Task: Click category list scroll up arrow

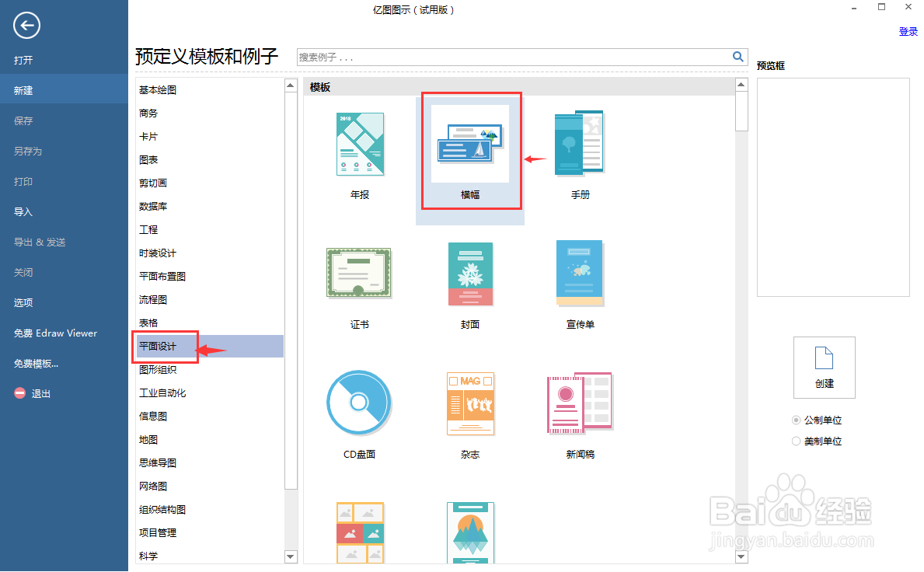Action: click(x=291, y=85)
